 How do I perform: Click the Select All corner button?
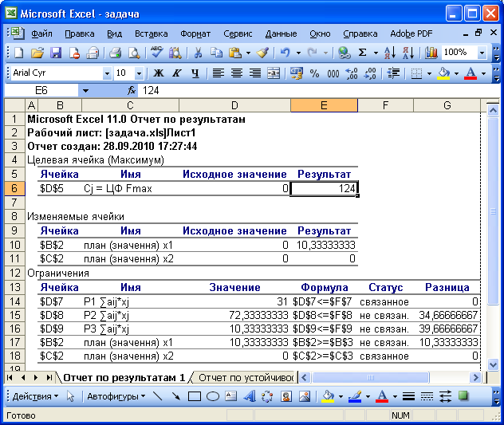tap(15, 105)
